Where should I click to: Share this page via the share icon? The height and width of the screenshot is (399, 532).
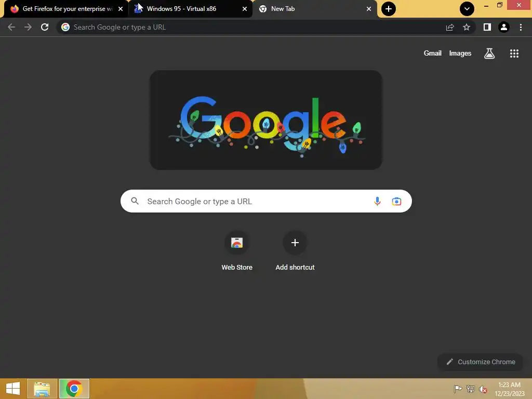click(x=450, y=27)
